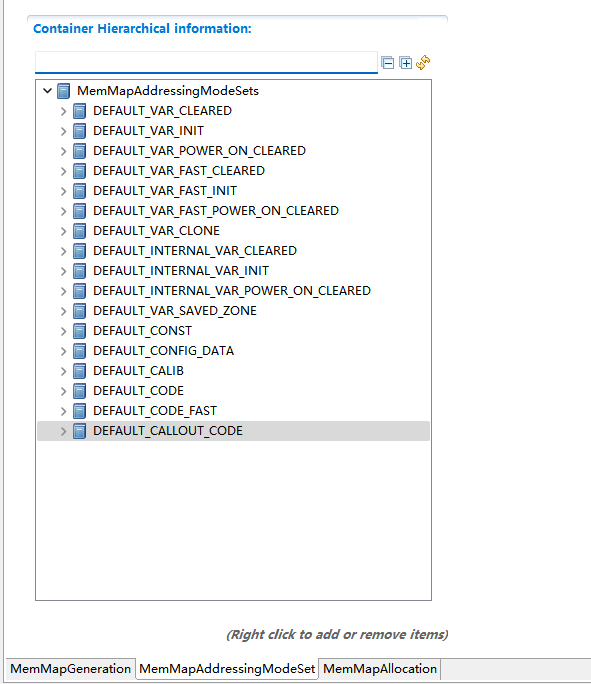This screenshot has width=591, height=684.
Task: Expand the DEFAULT_VAR_FAST_CLEARED node
Action: [64, 171]
